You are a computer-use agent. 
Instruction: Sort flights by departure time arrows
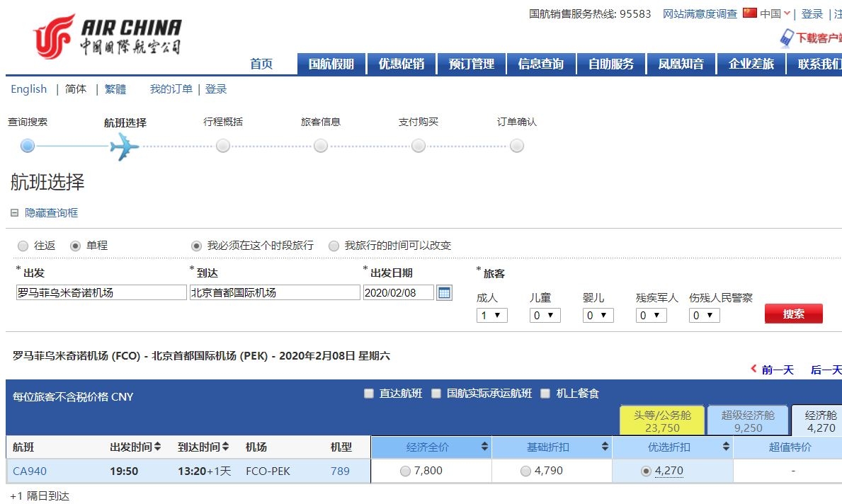coord(157,447)
